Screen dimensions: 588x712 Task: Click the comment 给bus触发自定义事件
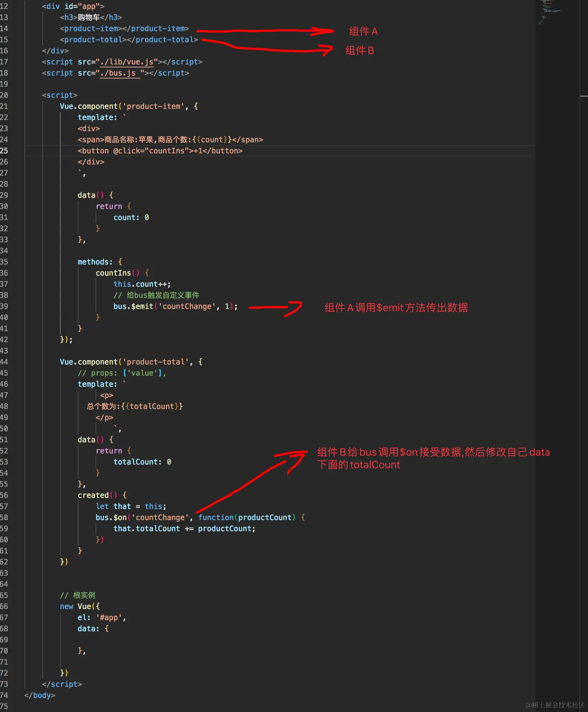(x=156, y=295)
